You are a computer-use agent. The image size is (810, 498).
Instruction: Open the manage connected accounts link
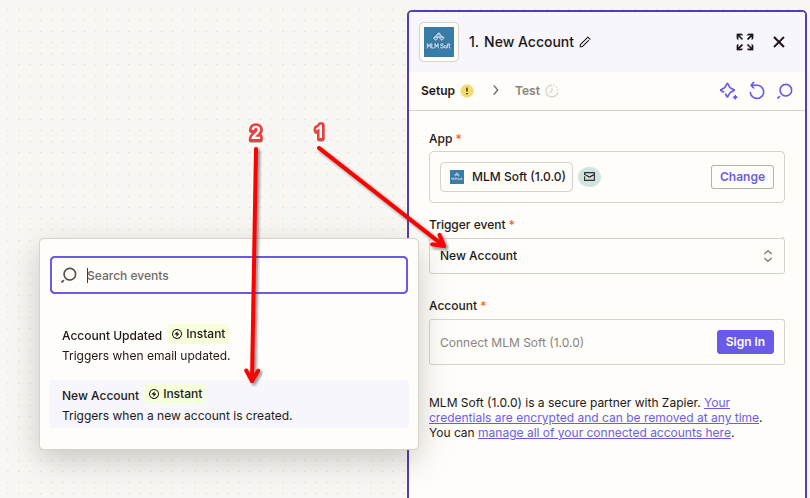tap(604, 433)
